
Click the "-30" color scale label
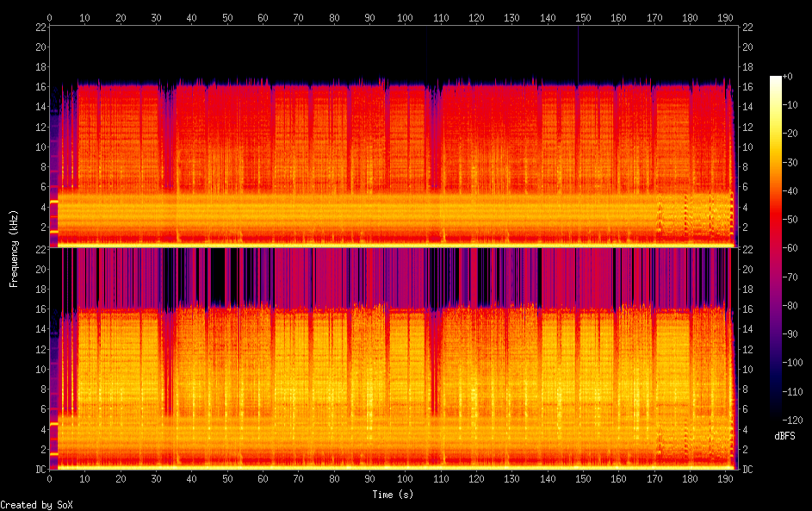(x=790, y=162)
